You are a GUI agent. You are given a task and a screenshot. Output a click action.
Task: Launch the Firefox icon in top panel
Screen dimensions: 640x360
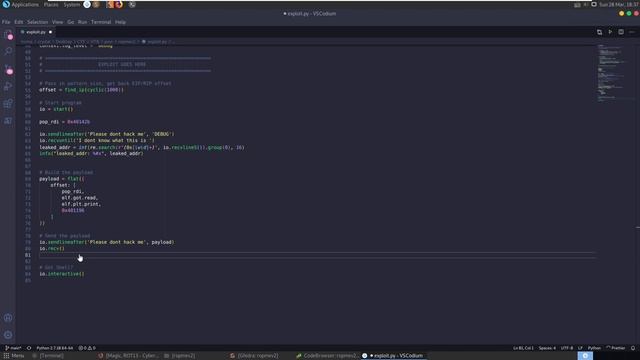pyautogui.click(x=119, y=4)
